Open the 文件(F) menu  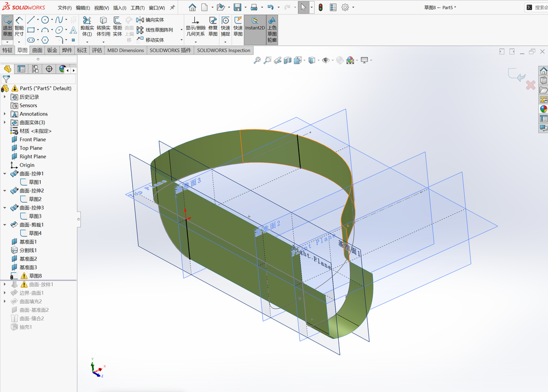[x=65, y=7]
